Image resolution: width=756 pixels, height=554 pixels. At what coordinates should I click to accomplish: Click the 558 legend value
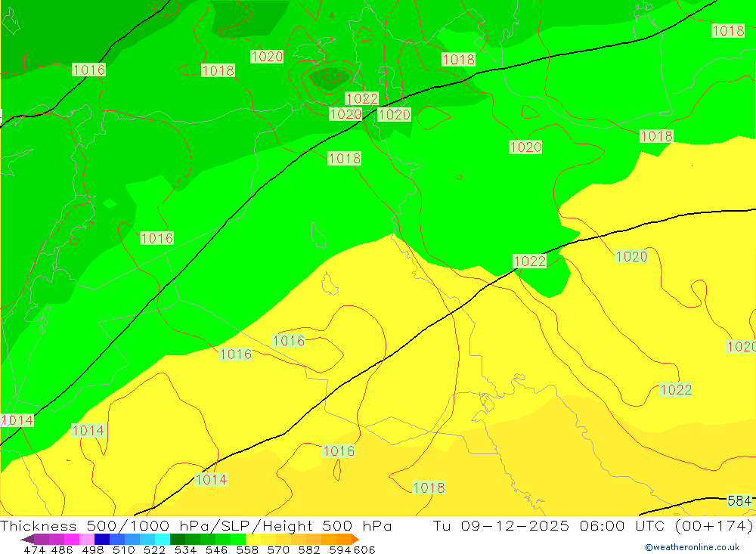pyautogui.click(x=247, y=549)
